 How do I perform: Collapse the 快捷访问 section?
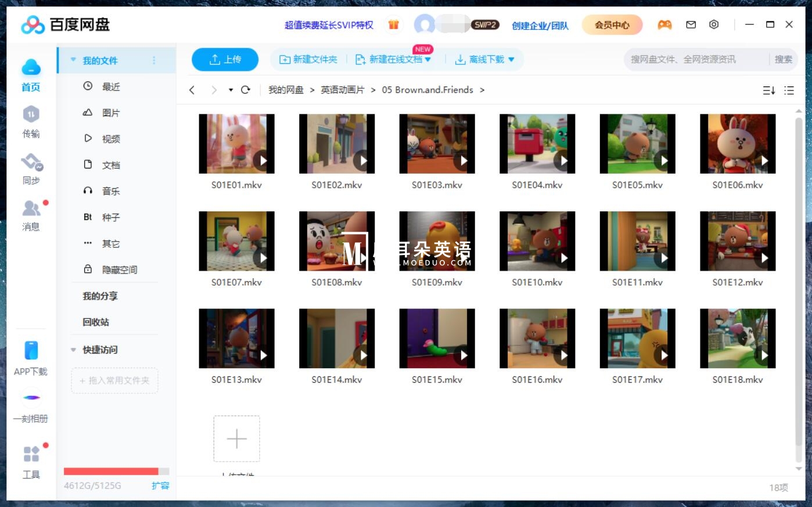pyautogui.click(x=73, y=350)
